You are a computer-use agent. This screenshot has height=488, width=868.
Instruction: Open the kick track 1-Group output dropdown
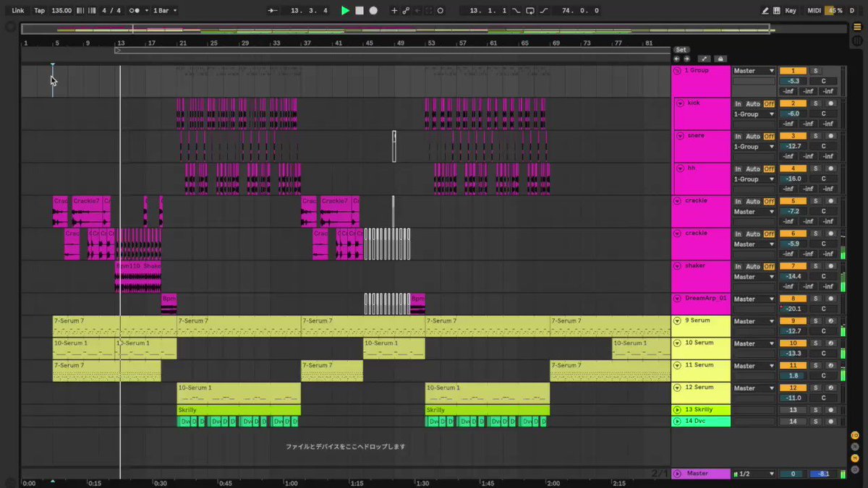(x=754, y=114)
